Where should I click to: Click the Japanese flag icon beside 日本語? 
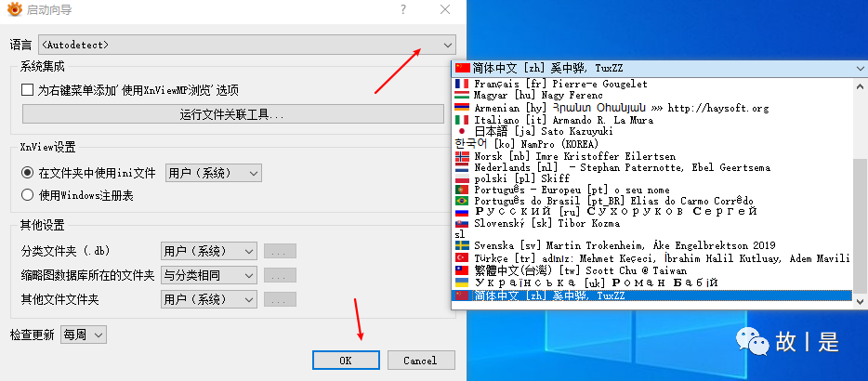pyautogui.click(x=462, y=131)
